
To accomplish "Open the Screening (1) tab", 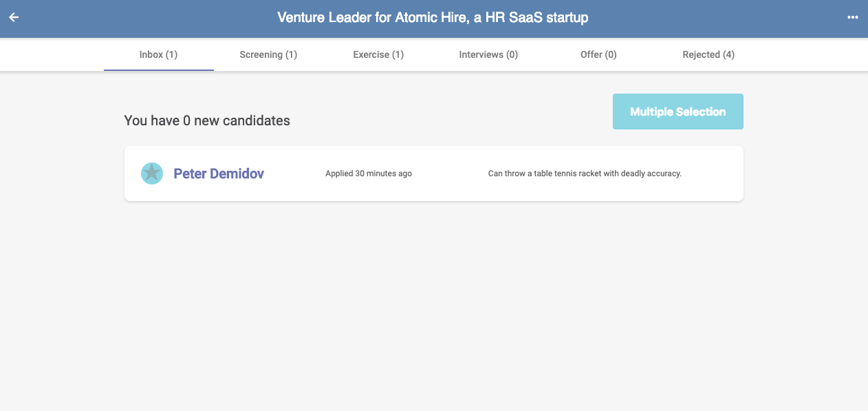I will pyautogui.click(x=268, y=54).
